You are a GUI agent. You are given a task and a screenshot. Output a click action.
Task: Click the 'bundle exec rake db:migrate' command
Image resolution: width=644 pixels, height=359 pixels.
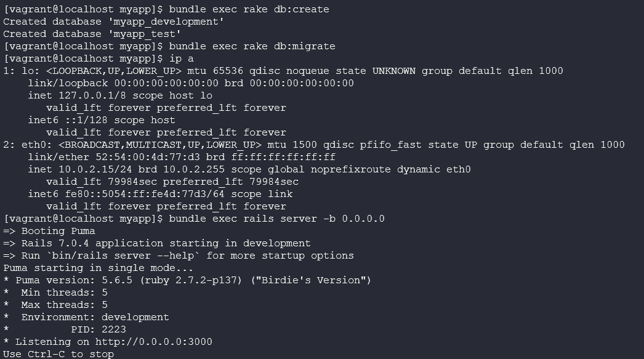252,46
